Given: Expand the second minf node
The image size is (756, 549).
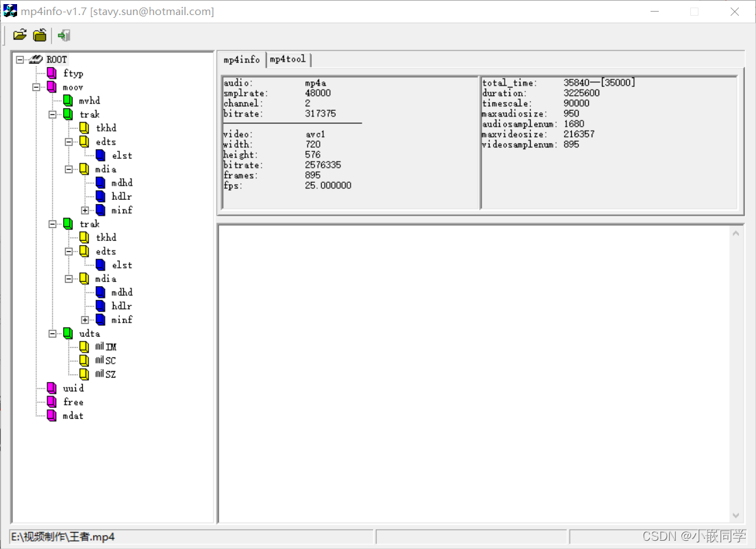Looking at the screenshot, I should (x=85, y=320).
